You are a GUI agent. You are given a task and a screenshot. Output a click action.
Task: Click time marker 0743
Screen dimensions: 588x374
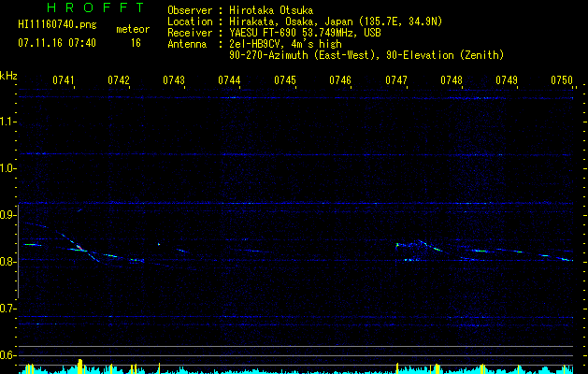tap(174, 80)
